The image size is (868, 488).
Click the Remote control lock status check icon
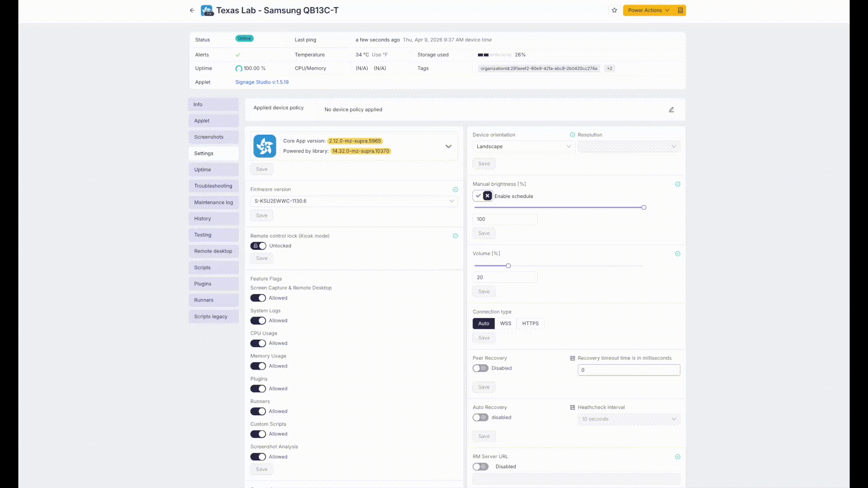click(x=455, y=236)
